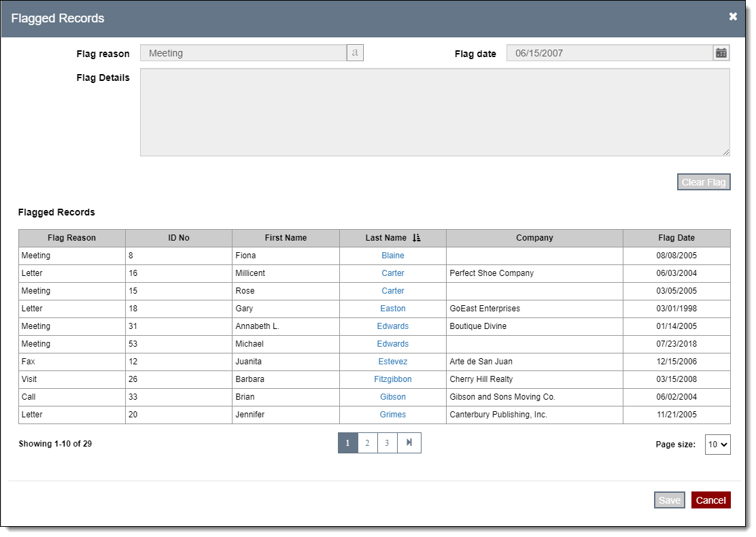The height and width of the screenshot is (537, 756).
Task: Click the Clear Flag button
Action: (704, 182)
